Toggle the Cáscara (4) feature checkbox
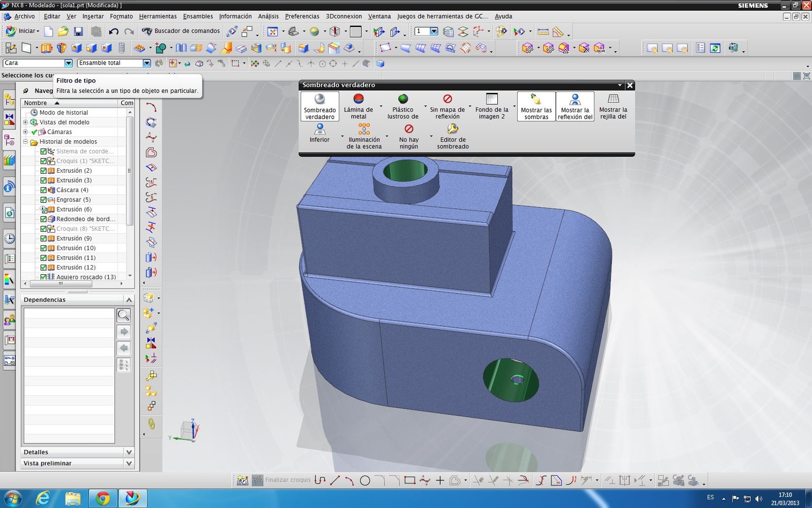This screenshot has height=508, width=812. pyautogui.click(x=44, y=190)
